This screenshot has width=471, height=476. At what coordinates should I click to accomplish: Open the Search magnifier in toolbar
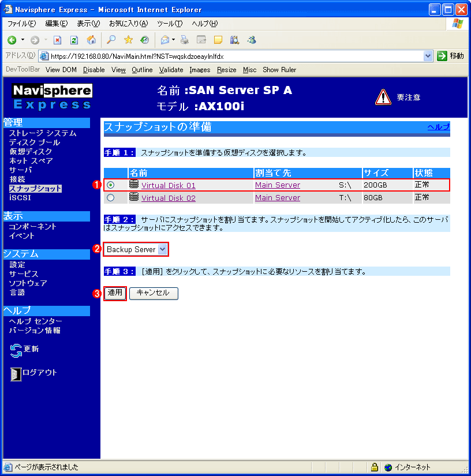(111, 40)
